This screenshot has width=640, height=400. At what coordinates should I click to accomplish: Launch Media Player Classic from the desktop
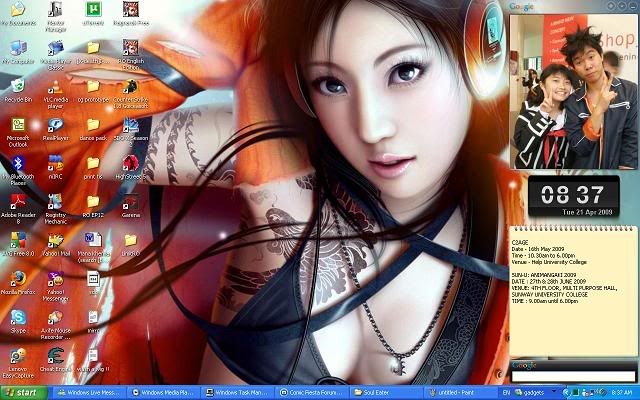click(x=56, y=55)
